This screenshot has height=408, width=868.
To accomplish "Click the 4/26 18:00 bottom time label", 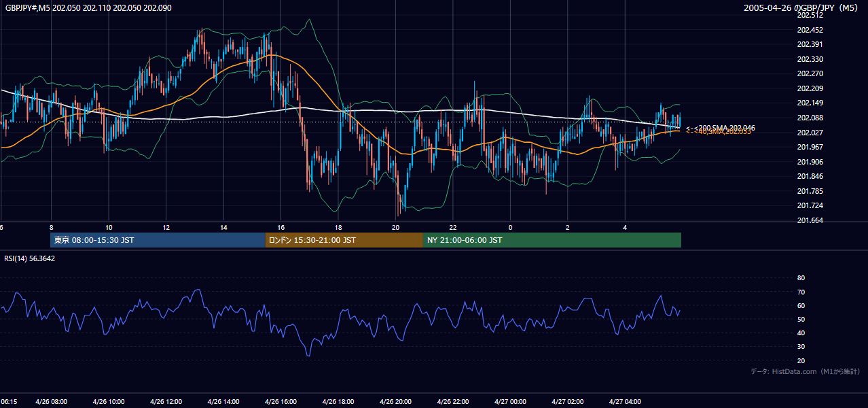I will (x=338, y=402).
